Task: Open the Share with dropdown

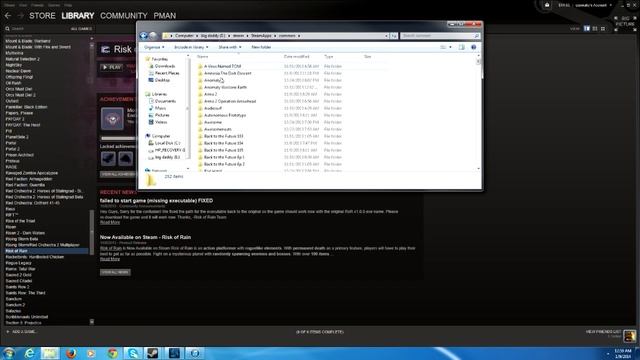Action: point(229,47)
